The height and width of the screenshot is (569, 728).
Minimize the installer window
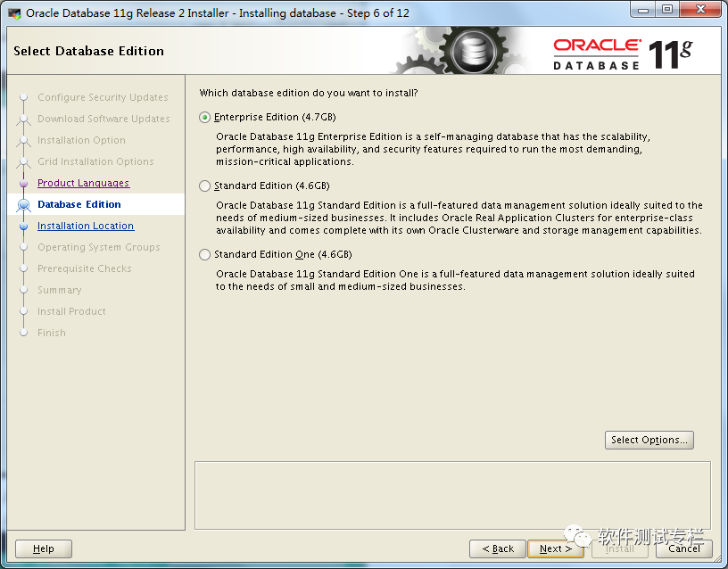(643, 10)
